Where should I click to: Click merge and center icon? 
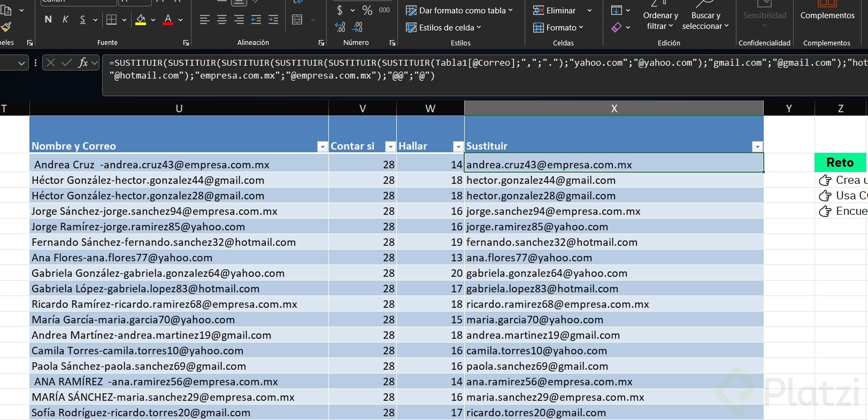(x=297, y=20)
